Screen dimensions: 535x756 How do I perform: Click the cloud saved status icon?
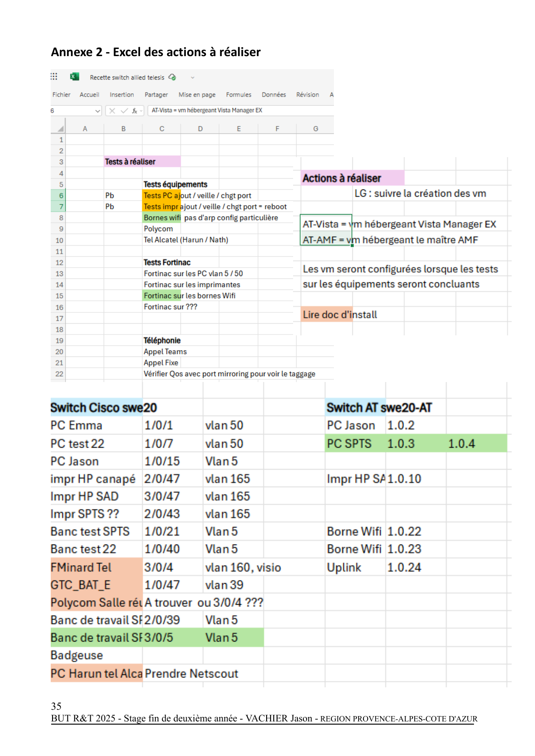(172, 77)
